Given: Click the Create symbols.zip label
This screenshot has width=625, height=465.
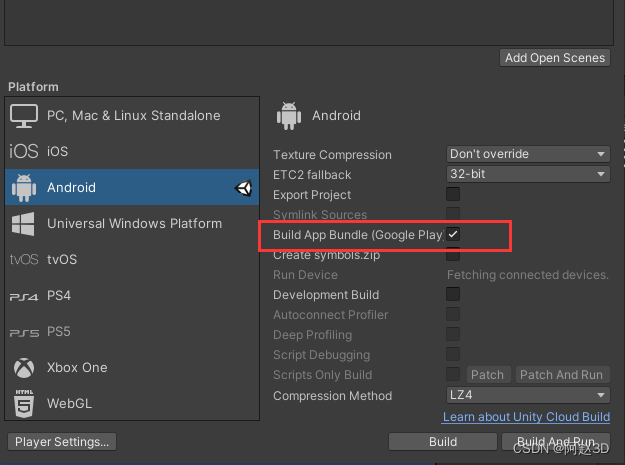Looking at the screenshot, I should click(x=326, y=255).
